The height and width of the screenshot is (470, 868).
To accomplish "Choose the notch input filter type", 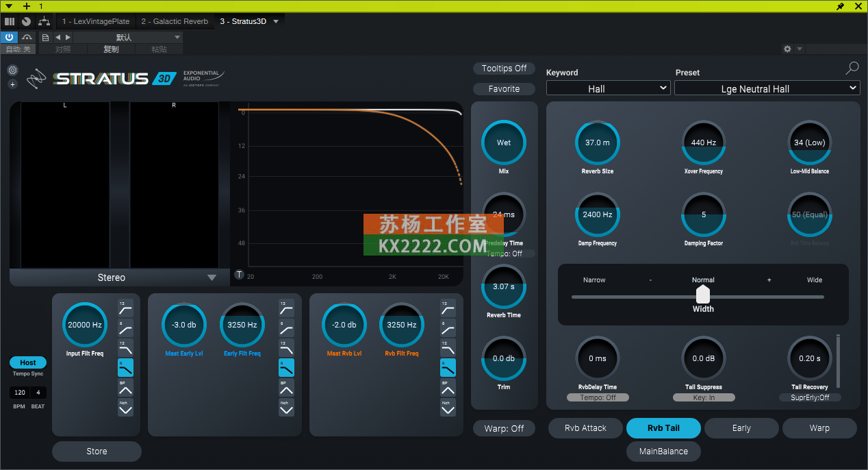I will [125, 407].
